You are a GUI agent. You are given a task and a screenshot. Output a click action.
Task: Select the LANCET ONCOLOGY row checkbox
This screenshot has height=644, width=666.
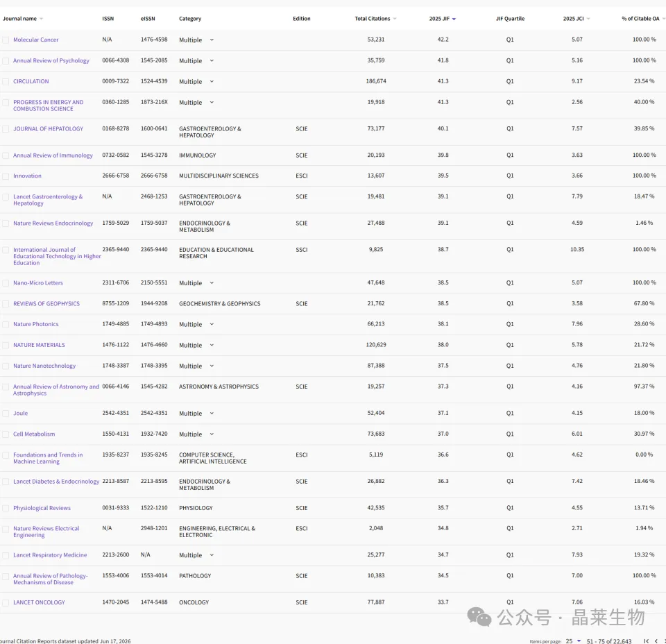(6, 602)
